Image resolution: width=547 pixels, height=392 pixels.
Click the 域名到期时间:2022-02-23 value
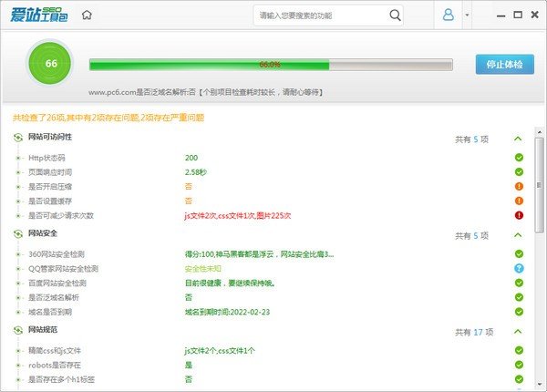click(x=227, y=312)
